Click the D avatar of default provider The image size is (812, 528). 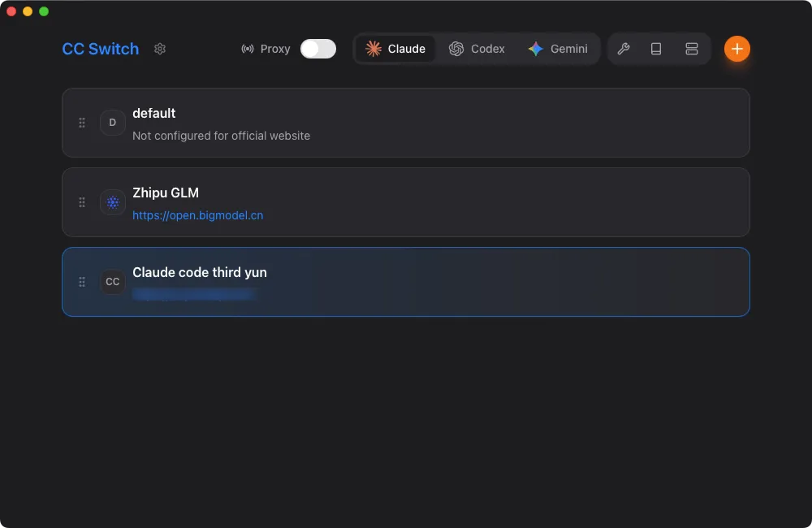point(113,123)
